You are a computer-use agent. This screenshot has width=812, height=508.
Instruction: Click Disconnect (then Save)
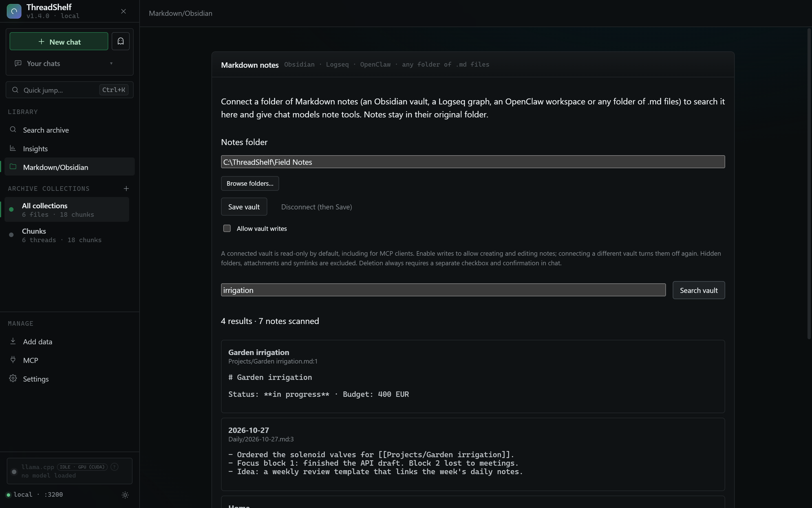click(316, 207)
